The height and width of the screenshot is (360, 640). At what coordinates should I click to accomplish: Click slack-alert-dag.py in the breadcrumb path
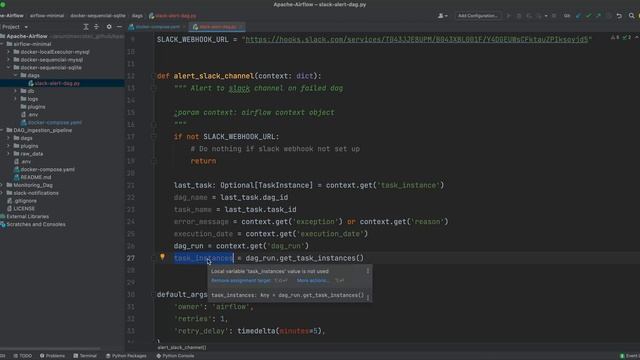click(x=173, y=16)
